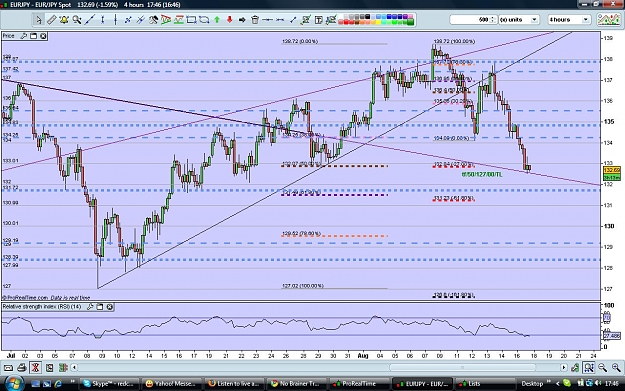Switch to Lists taskbar window
The image size is (625, 391).
coord(484,383)
